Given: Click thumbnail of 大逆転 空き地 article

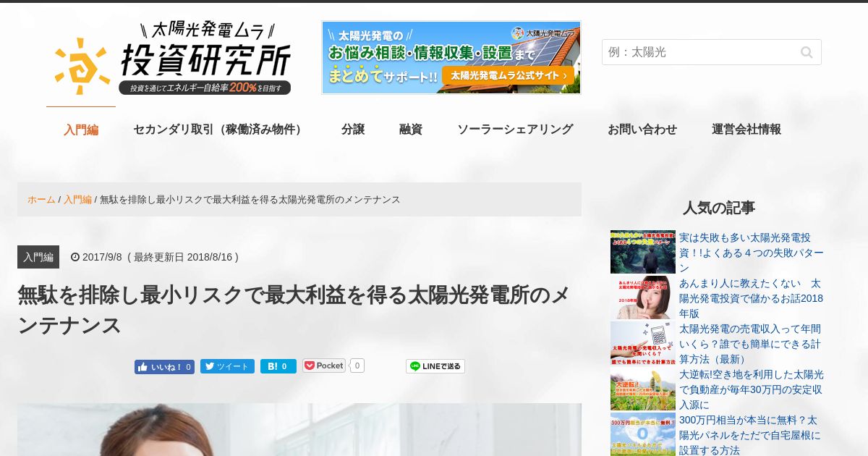Looking at the screenshot, I should (x=643, y=389).
